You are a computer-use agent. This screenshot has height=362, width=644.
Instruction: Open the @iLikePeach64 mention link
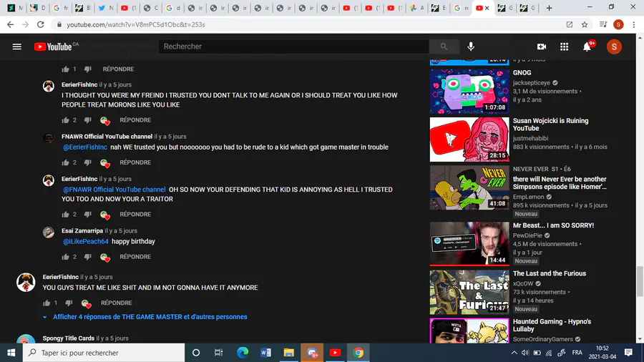pyautogui.click(x=85, y=241)
